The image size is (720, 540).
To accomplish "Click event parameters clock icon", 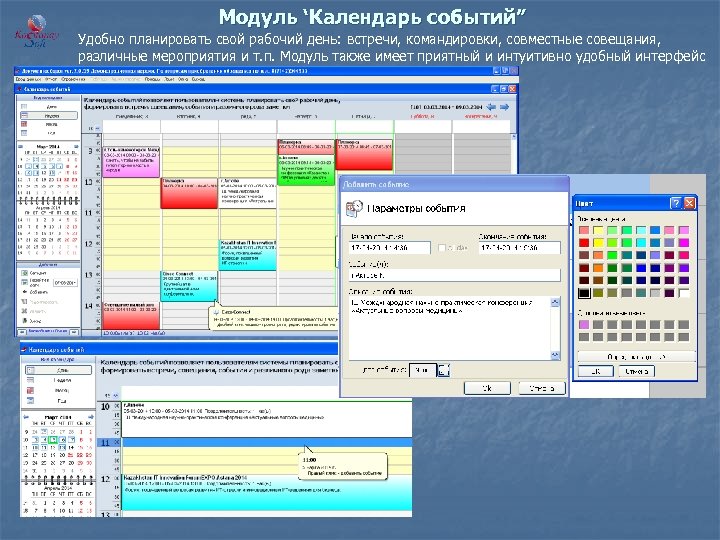I will tap(354, 208).
